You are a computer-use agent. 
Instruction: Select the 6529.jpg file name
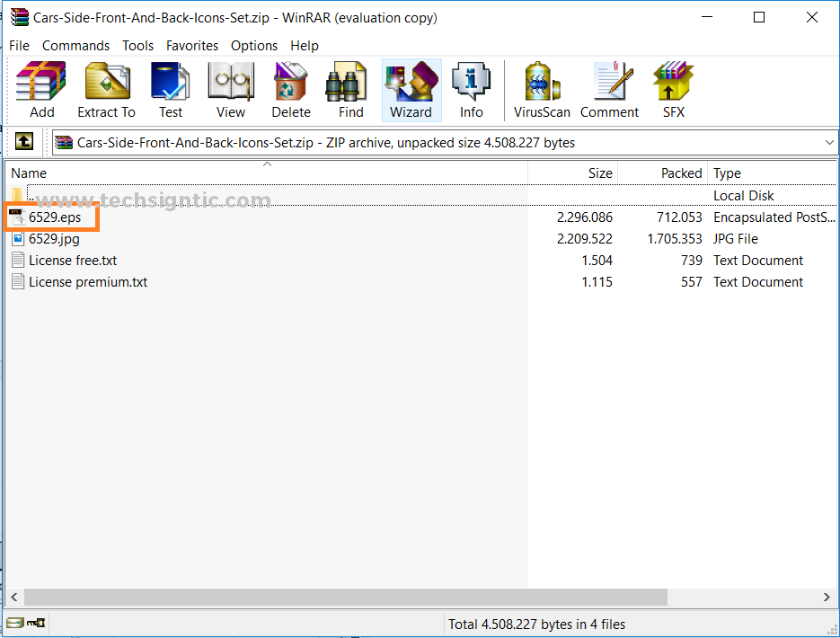(54, 239)
